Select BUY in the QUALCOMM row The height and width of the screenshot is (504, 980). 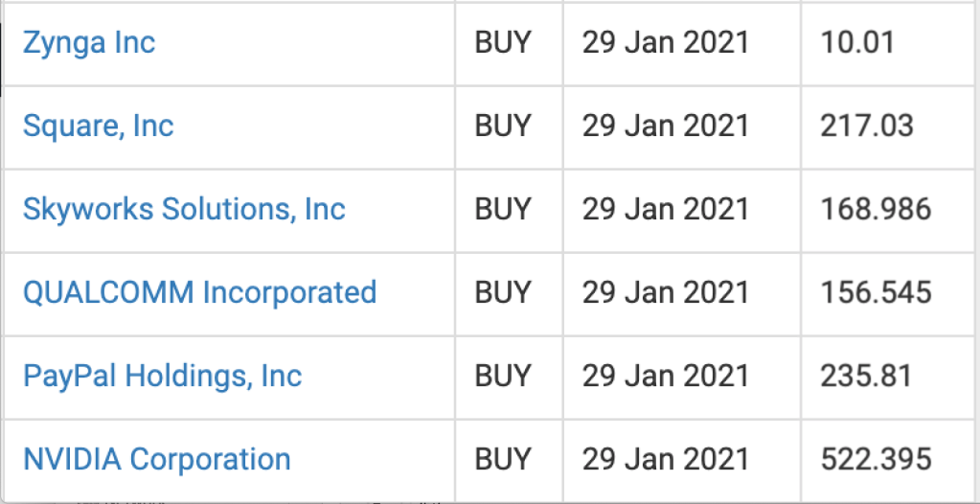pos(503,292)
